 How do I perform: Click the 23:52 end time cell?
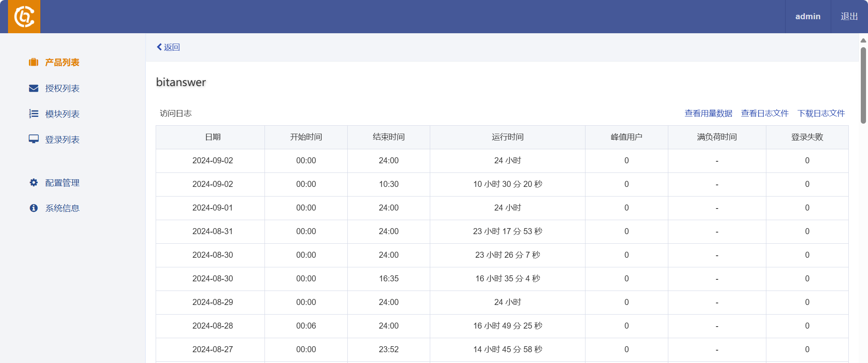pyautogui.click(x=389, y=349)
